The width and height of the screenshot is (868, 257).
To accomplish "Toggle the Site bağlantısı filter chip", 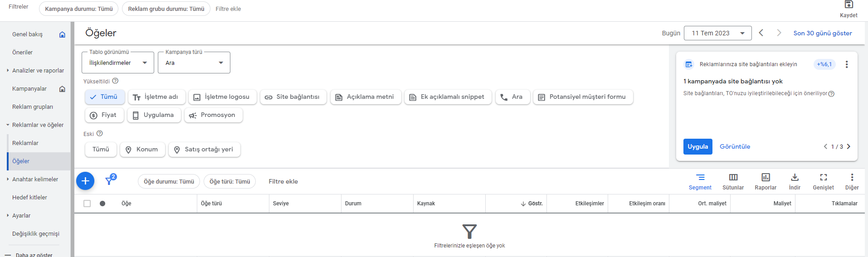I will coord(293,97).
